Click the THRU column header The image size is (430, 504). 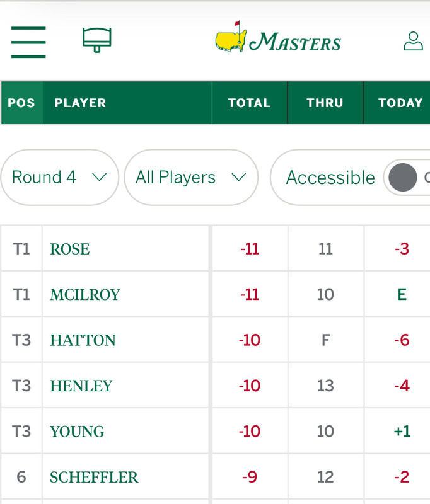coord(325,103)
